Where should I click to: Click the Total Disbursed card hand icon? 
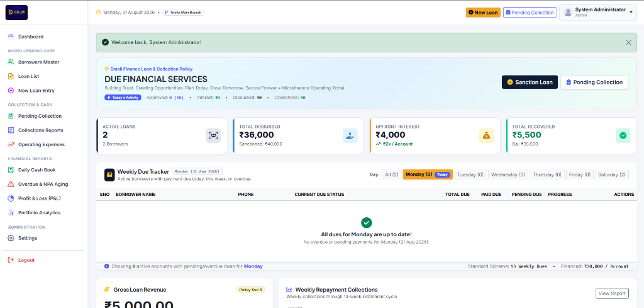point(350,135)
